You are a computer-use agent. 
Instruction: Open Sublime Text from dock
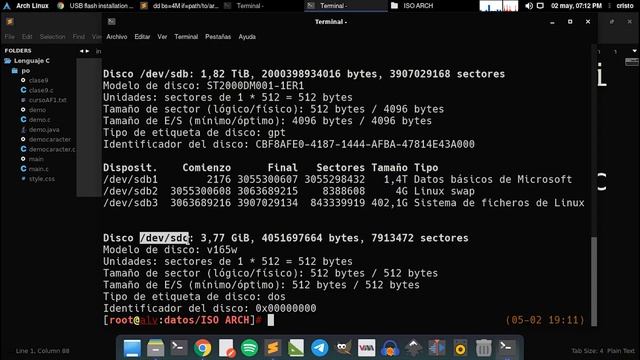(273, 348)
